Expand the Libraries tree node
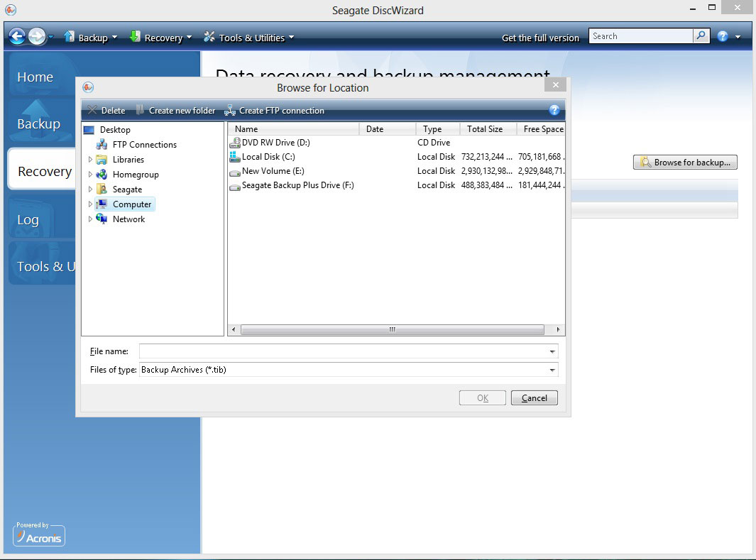 [90, 160]
